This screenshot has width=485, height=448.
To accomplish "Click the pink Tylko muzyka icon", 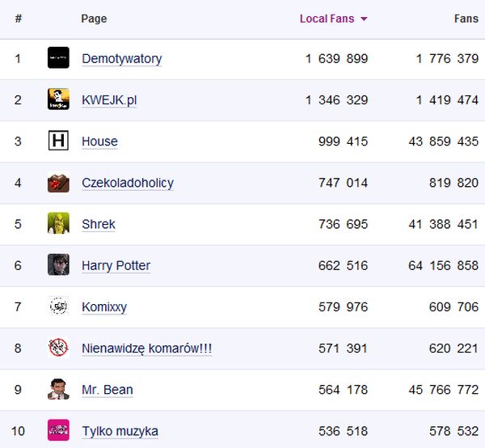I will click(x=58, y=431).
